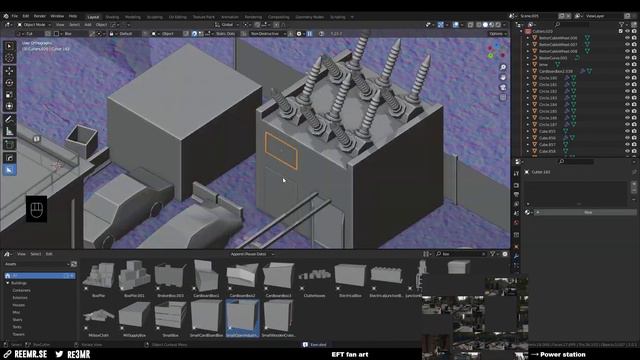Toggle visibility of CardboardBox2.038
This screenshot has height=360, width=640.
click(x=627, y=71)
